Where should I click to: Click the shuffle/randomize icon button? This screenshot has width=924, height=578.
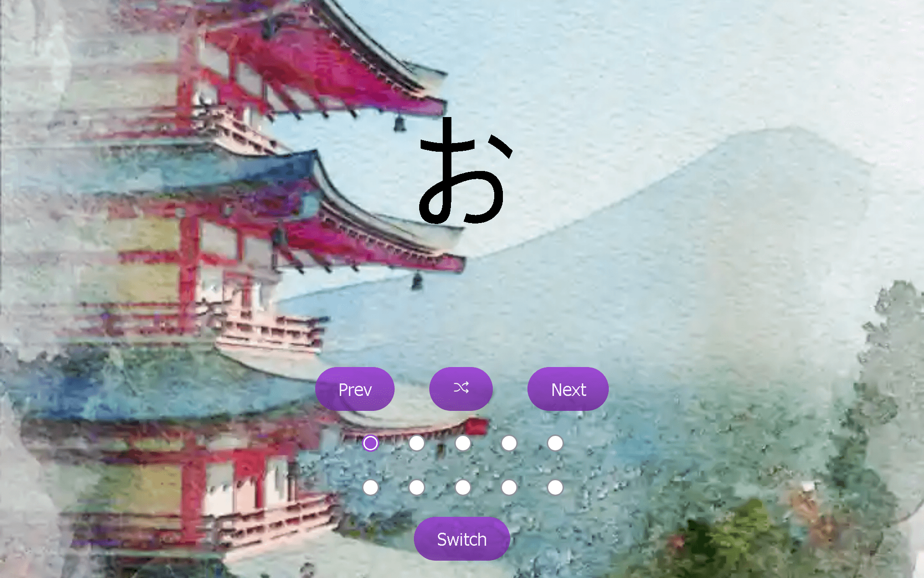[x=461, y=388]
